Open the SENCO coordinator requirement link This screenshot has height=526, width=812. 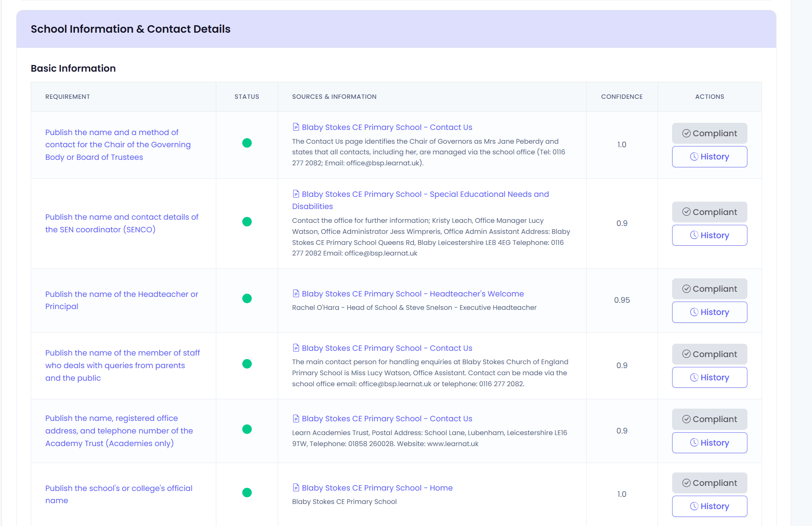[121, 223]
